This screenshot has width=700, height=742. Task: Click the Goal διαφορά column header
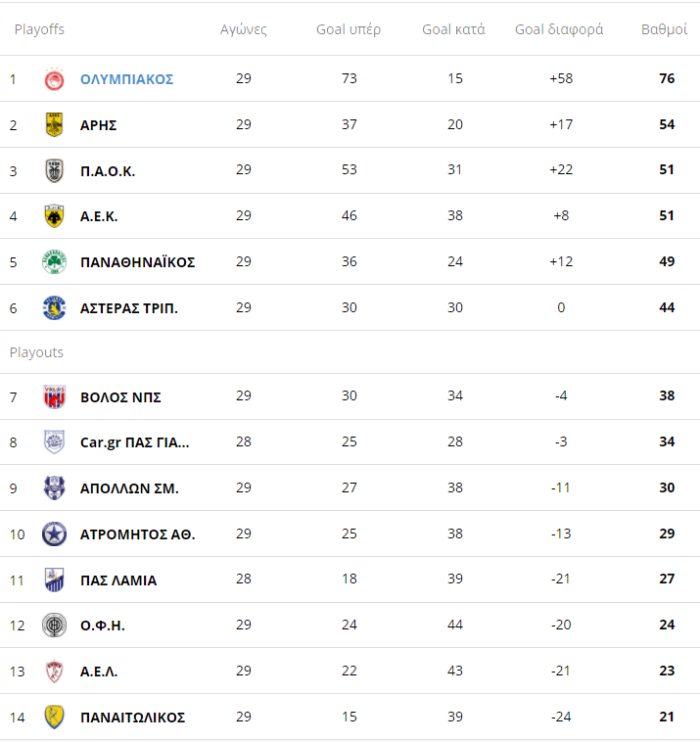click(x=559, y=29)
